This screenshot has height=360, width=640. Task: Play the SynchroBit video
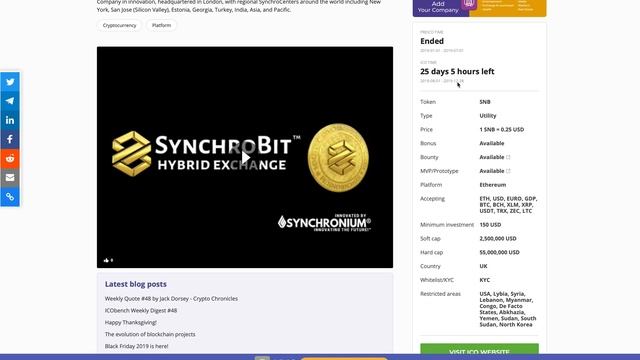coord(245,158)
